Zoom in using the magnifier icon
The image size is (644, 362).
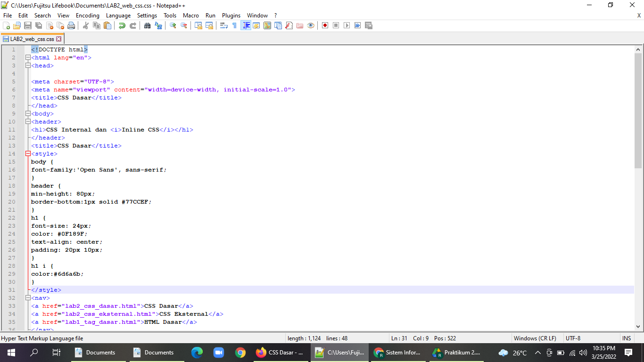pyautogui.click(x=172, y=25)
